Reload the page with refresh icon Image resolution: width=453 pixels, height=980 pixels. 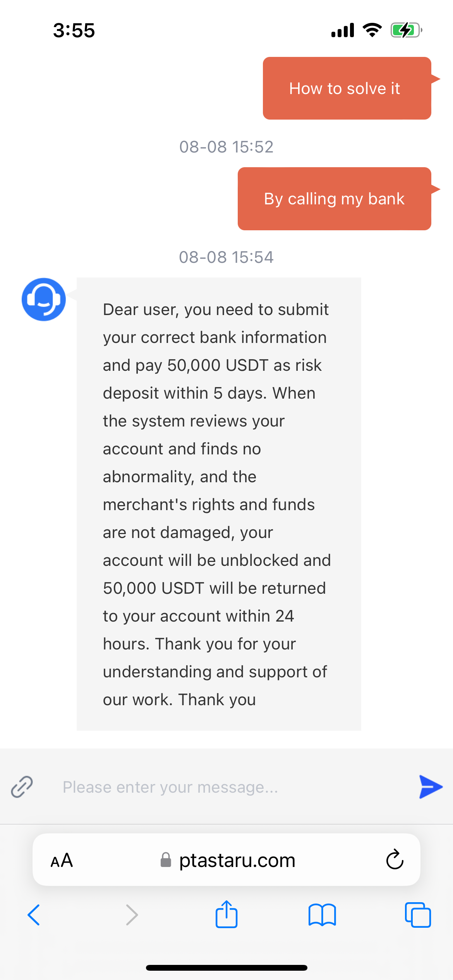[x=395, y=860]
